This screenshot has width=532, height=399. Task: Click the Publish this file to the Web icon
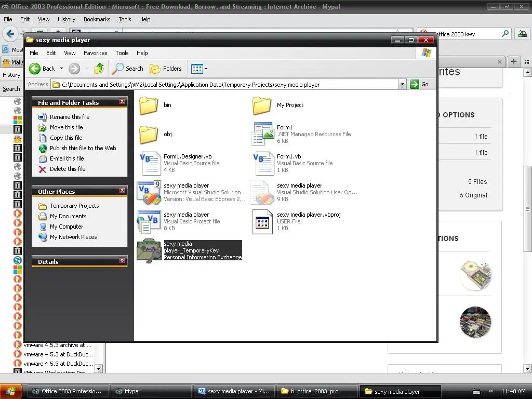point(43,148)
